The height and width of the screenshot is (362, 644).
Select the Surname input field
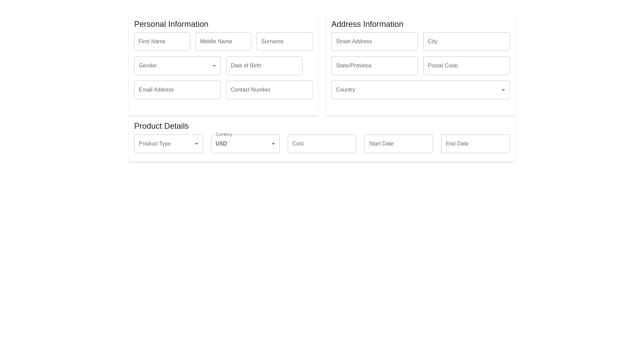(284, 42)
